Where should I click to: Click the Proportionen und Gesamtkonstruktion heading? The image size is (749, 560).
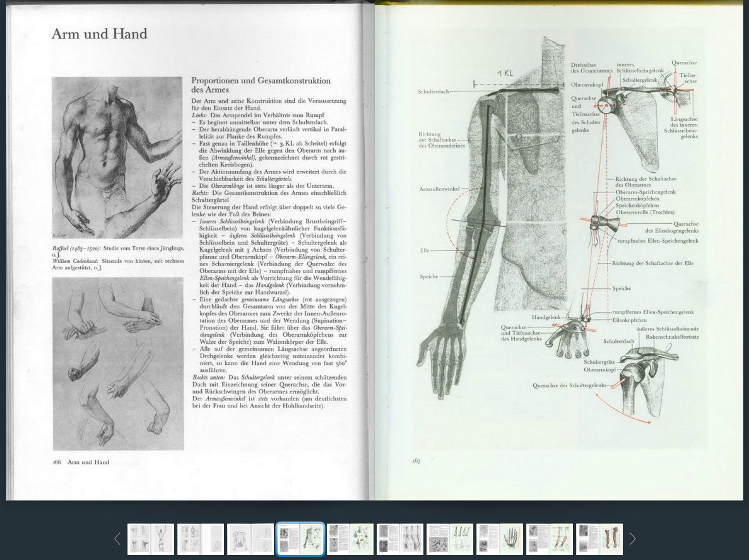pos(261,85)
